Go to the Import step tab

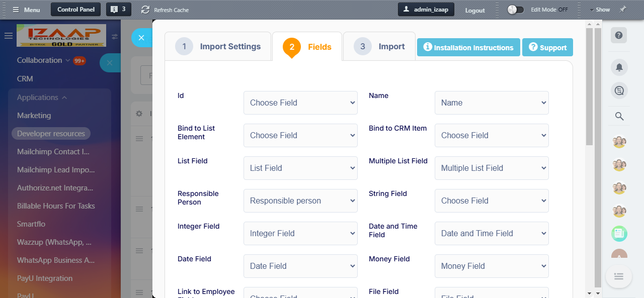click(379, 47)
